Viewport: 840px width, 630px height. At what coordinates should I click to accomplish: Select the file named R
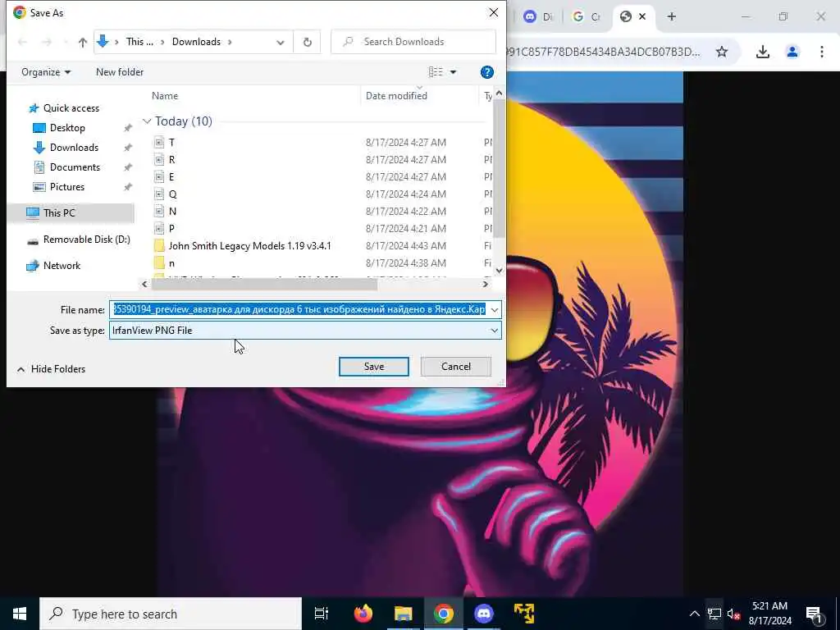click(x=171, y=160)
